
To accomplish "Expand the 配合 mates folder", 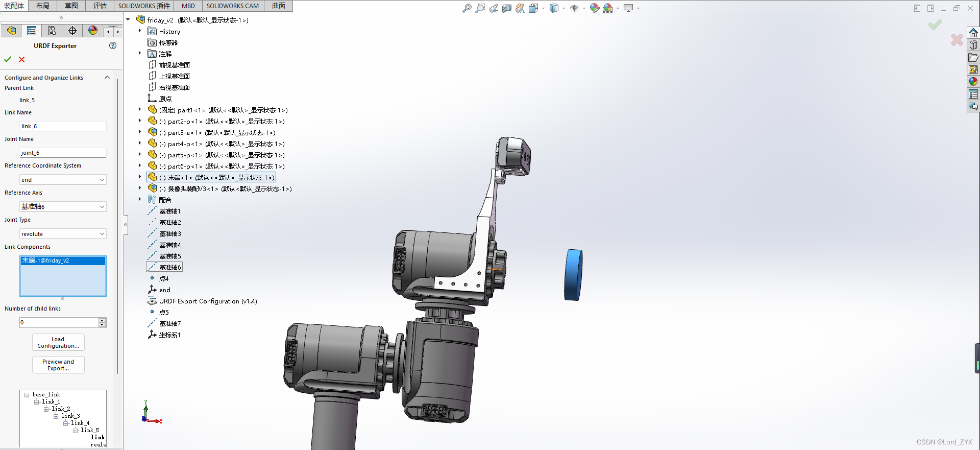I will 140,199.
